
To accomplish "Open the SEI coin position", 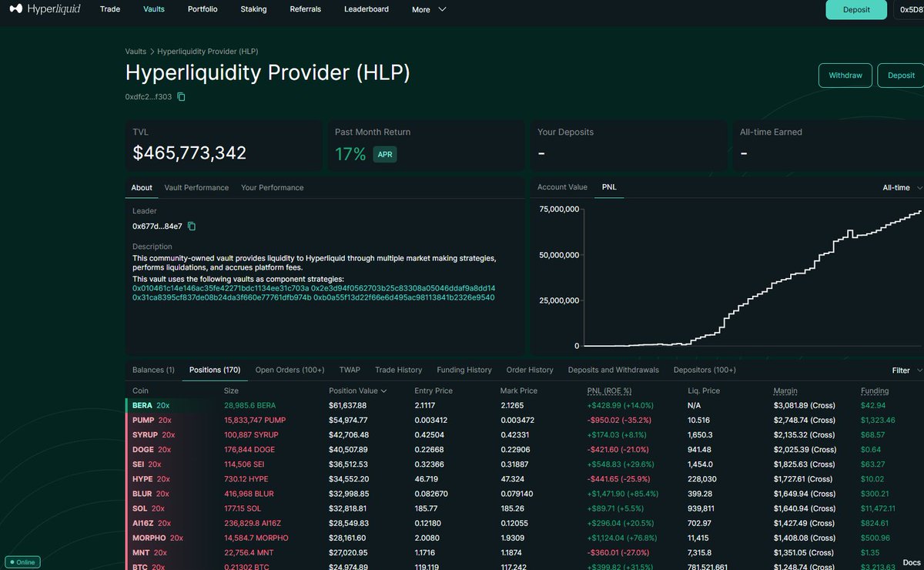I will point(139,464).
